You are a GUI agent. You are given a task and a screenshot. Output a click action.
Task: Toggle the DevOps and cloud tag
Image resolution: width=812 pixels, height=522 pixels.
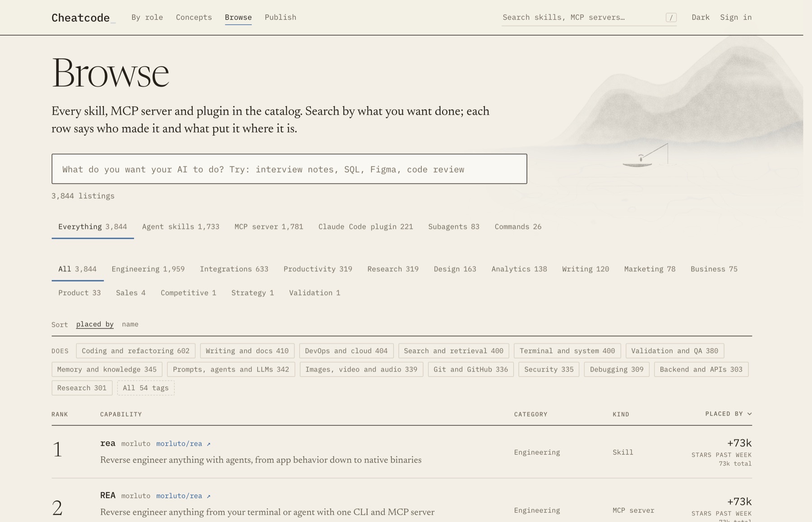[x=346, y=351]
